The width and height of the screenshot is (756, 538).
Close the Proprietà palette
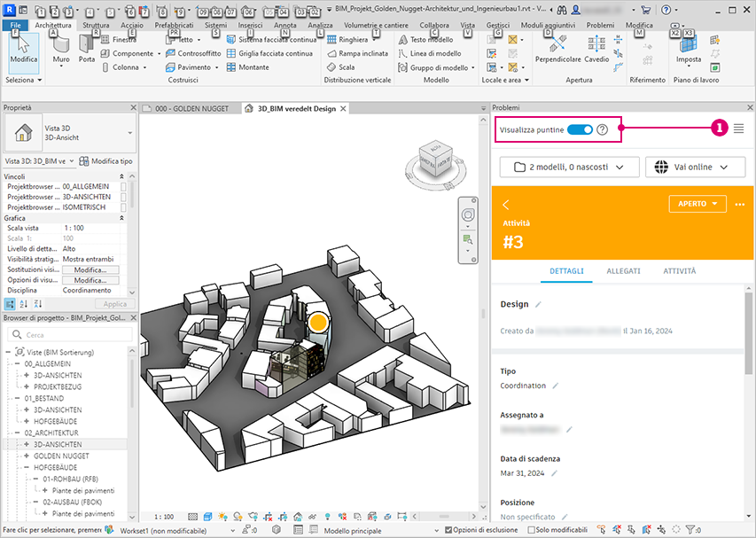[134, 107]
